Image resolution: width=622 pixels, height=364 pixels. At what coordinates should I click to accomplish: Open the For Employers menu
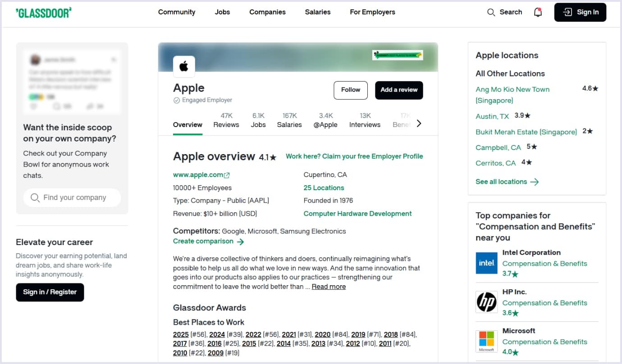tap(372, 12)
